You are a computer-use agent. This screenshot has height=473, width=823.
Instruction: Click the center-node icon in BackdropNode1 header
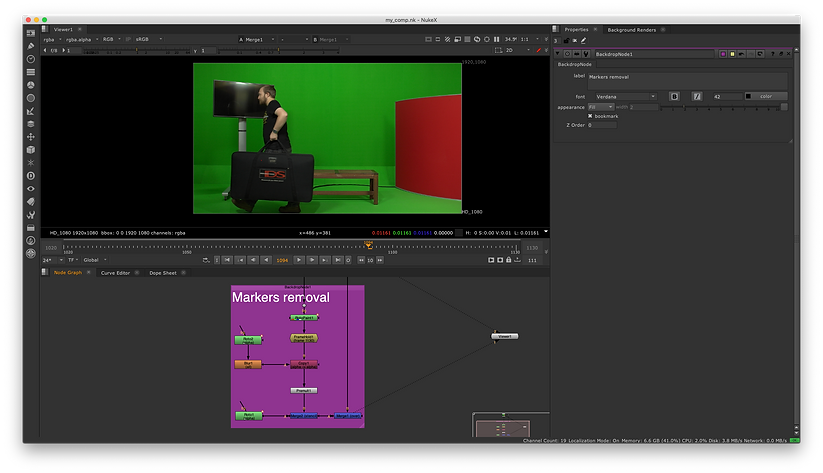567,54
